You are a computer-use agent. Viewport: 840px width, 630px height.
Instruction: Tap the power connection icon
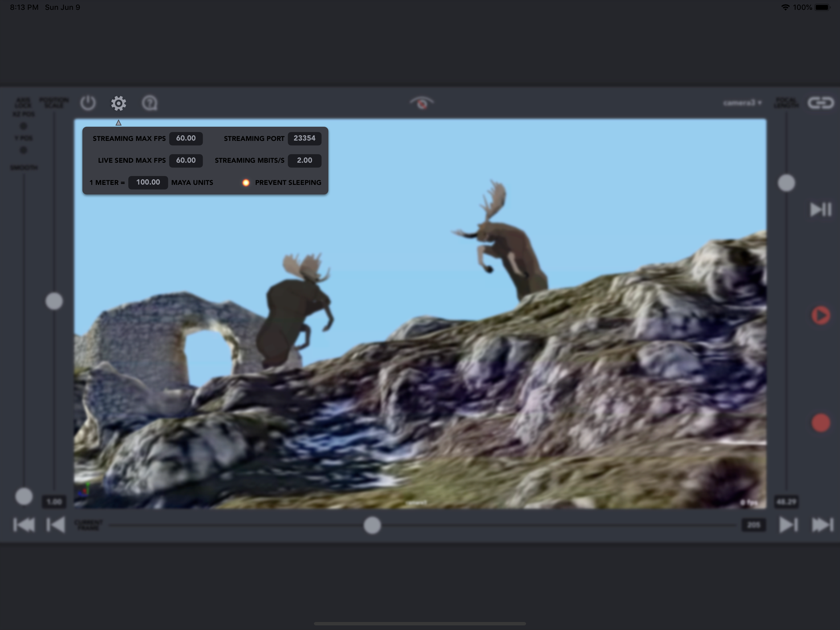click(x=88, y=103)
